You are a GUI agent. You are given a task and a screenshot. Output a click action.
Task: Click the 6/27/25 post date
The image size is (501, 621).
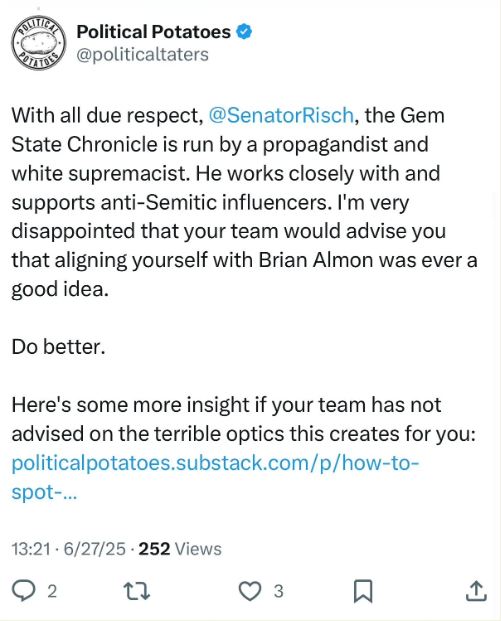[94, 549]
